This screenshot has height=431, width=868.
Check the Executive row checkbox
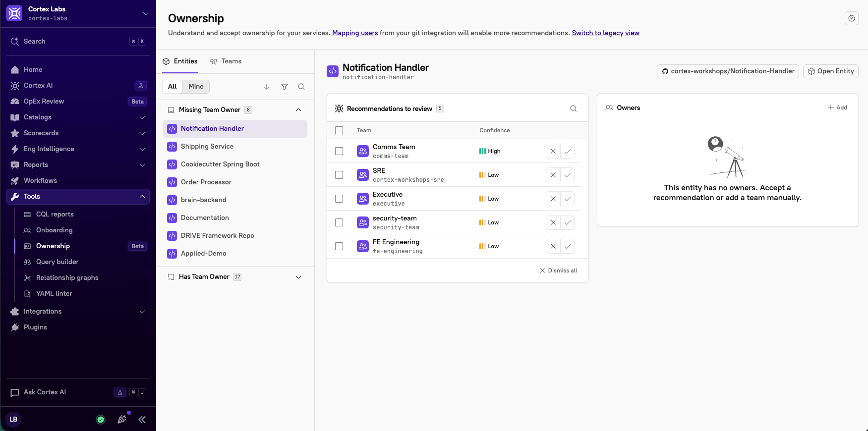click(339, 199)
